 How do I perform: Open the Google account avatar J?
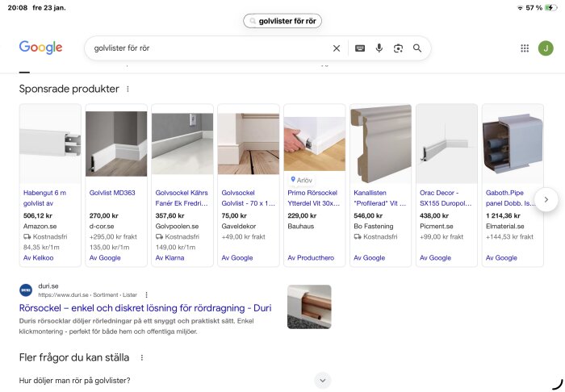click(x=546, y=48)
